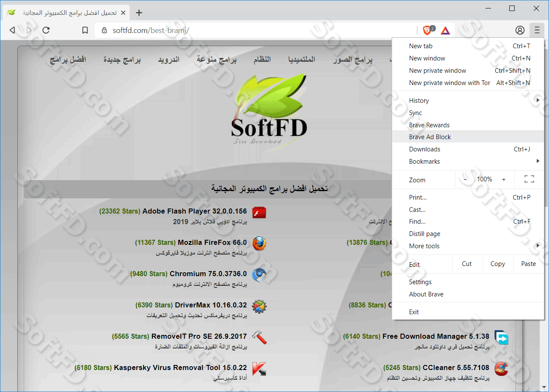Image resolution: width=549 pixels, height=392 pixels.
Task: Click the Free Download Manager icon
Action: point(502,337)
